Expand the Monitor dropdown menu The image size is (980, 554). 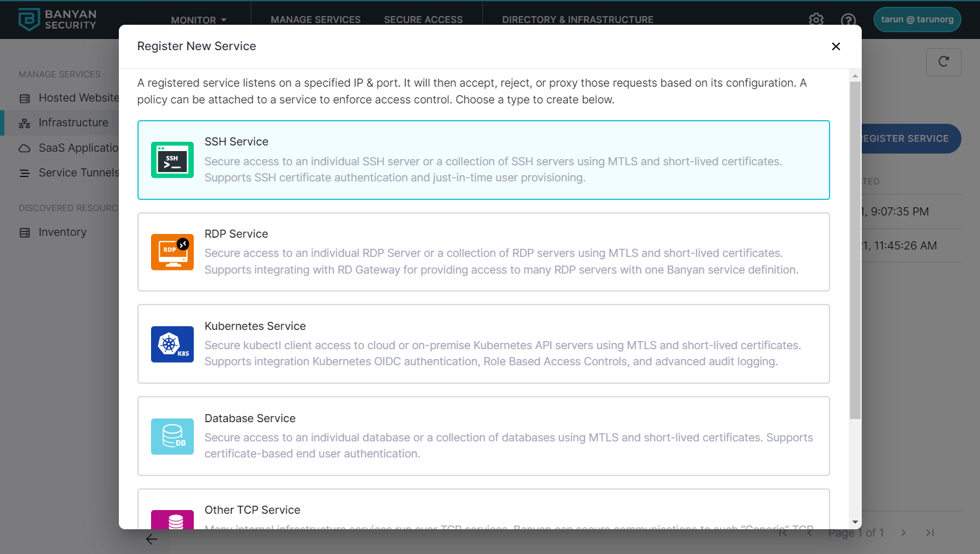click(x=199, y=20)
